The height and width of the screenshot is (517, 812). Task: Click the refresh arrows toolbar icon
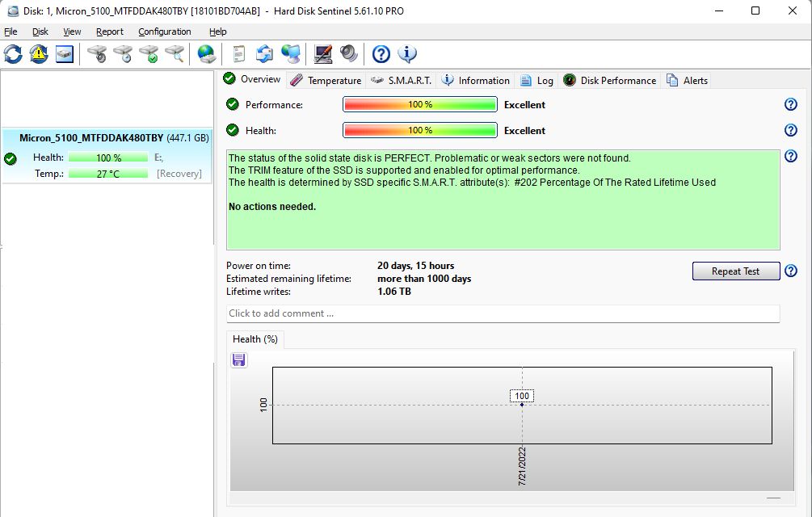click(13, 54)
